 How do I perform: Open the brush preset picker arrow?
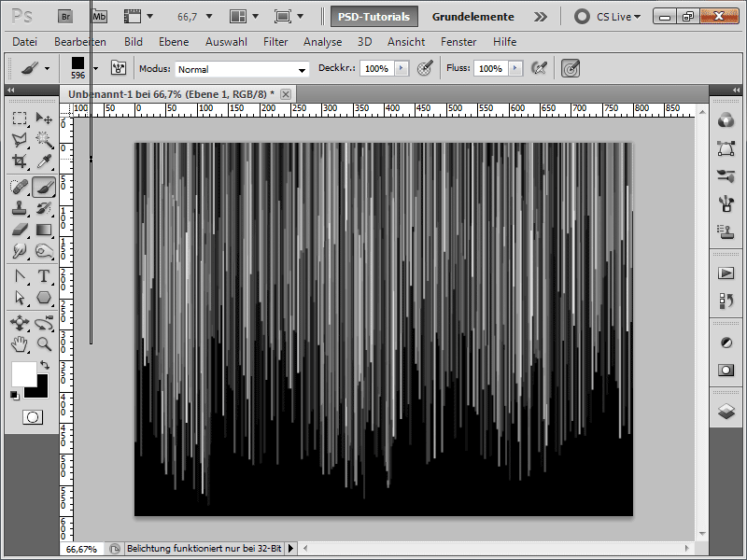click(x=96, y=68)
